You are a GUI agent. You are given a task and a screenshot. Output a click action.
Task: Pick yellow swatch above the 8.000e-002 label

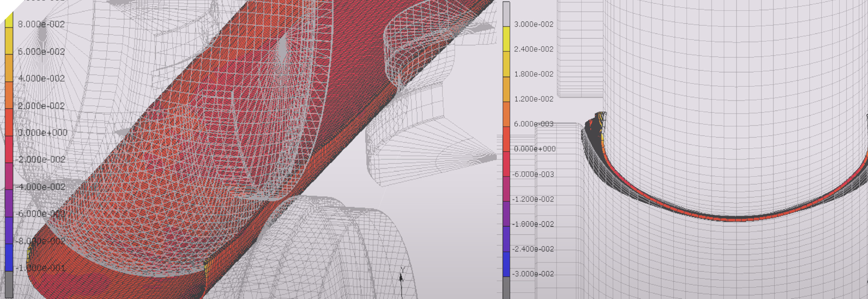9,19
